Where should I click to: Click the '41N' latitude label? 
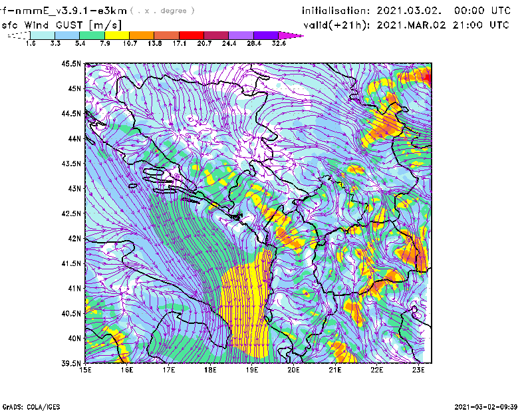[x=74, y=289]
